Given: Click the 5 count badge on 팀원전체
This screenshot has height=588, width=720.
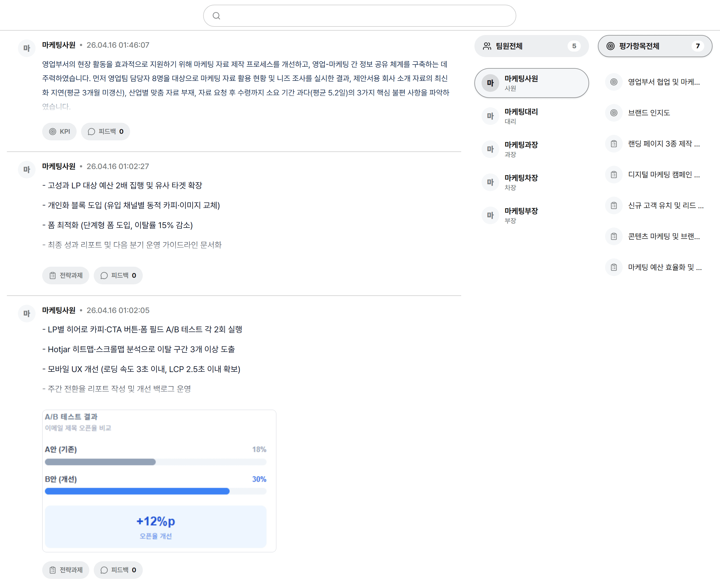Looking at the screenshot, I should point(574,46).
